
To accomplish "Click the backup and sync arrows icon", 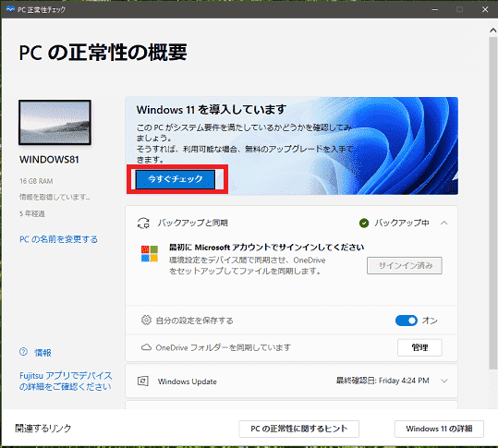I will (x=143, y=224).
